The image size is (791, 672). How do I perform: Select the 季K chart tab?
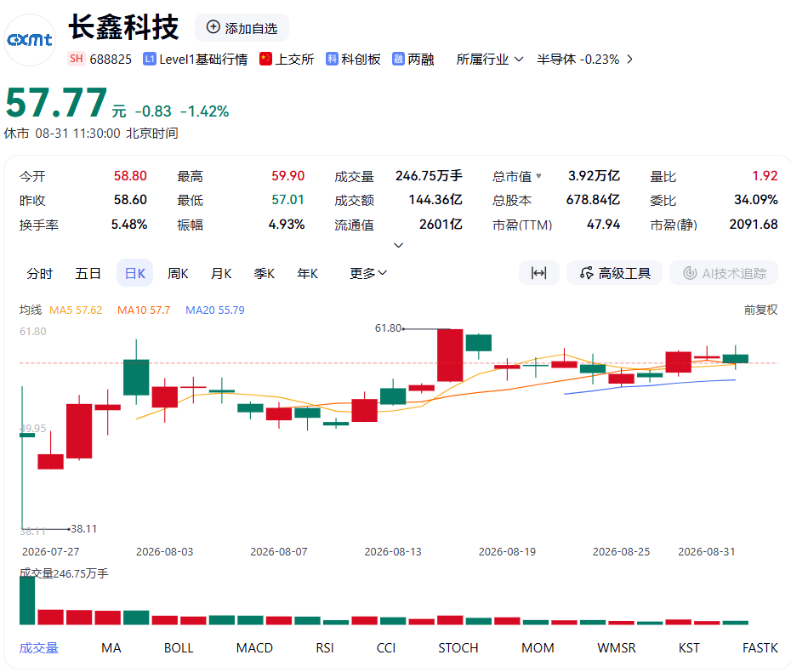(x=265, y=273)
